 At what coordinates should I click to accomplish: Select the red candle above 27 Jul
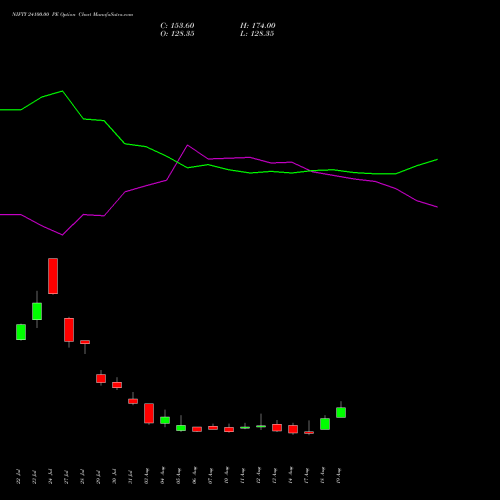click(x=69, y=330)
